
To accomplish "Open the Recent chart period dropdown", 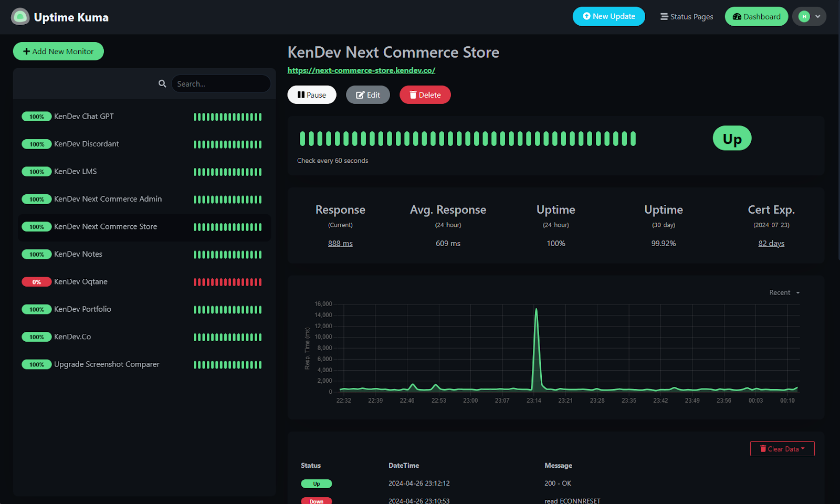I will click(x=784, y=293).
